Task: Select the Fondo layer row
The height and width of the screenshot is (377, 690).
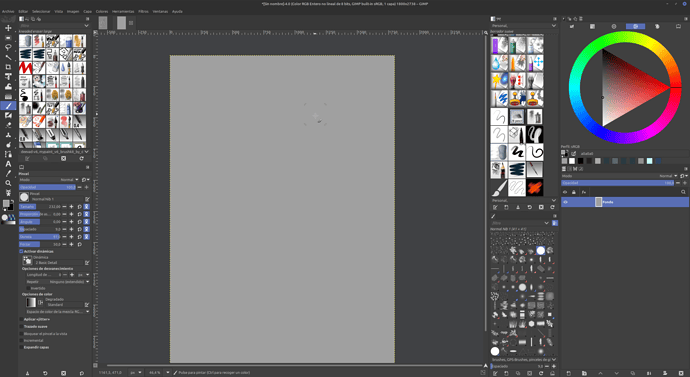Action: (625, 202)
